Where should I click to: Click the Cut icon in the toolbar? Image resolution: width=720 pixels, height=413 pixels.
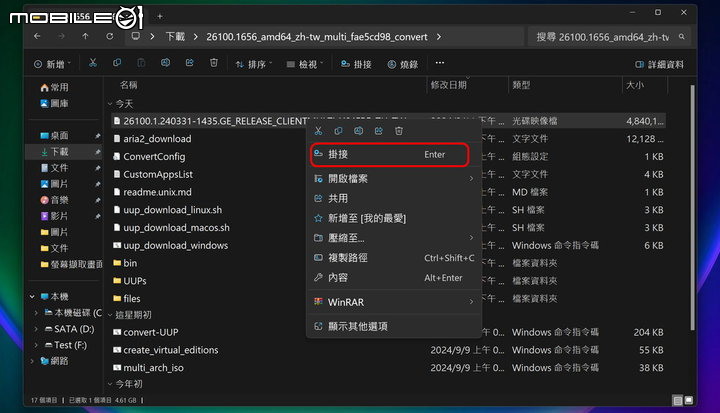(x=93, y=63)
